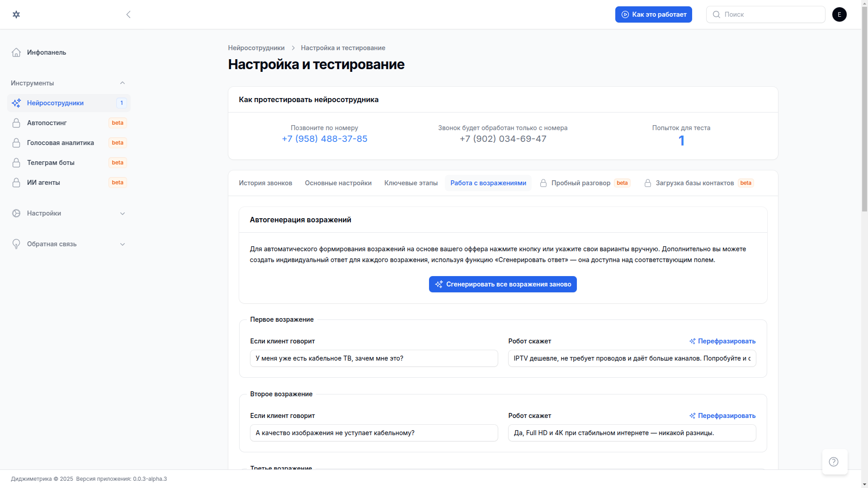The width and height of the screenshot is (868, 488).
Task: Click Версия приложения: 0.0.3-alpha.3 text
Action: [121, 479]
